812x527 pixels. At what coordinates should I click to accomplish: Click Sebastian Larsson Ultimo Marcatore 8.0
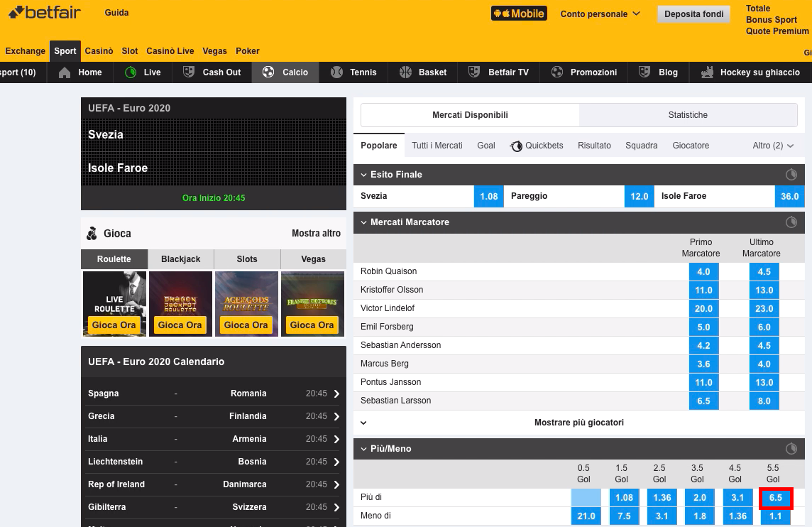[764, 401]
